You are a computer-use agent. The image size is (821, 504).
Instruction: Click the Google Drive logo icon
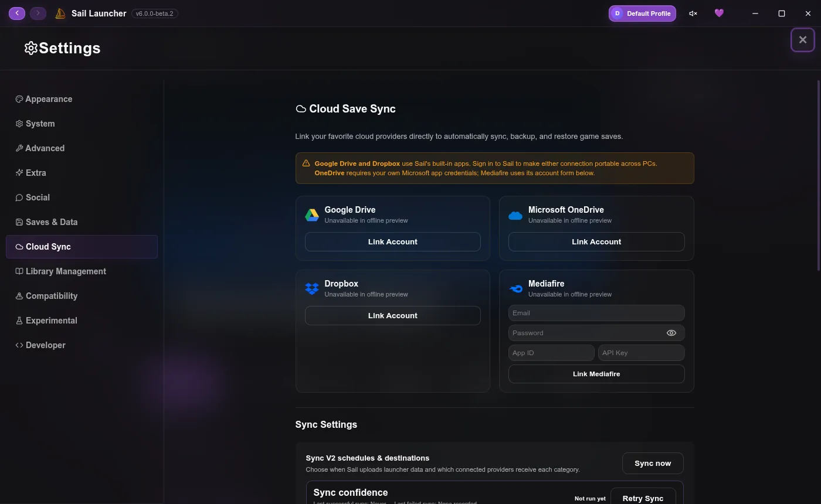[x=312, y=215]
